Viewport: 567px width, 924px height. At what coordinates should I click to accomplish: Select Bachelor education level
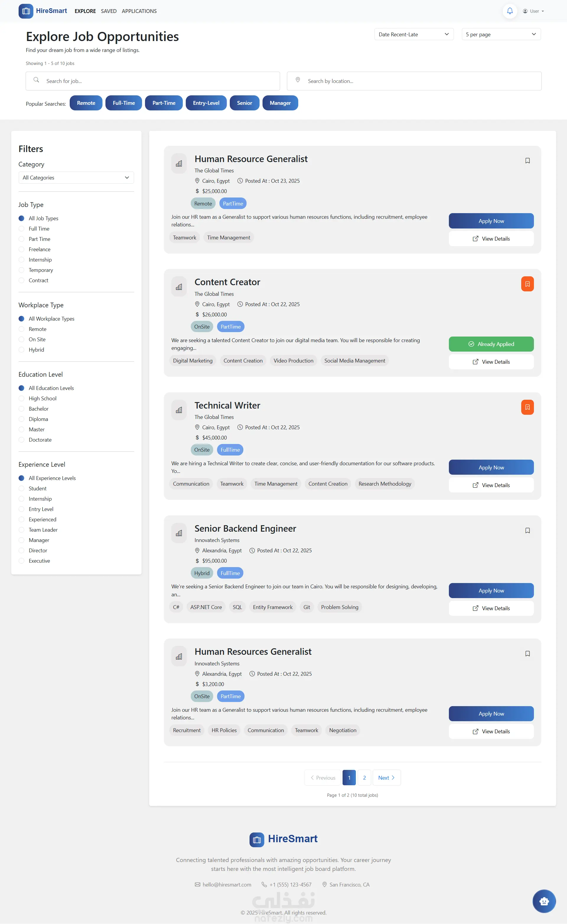point(22,409)
